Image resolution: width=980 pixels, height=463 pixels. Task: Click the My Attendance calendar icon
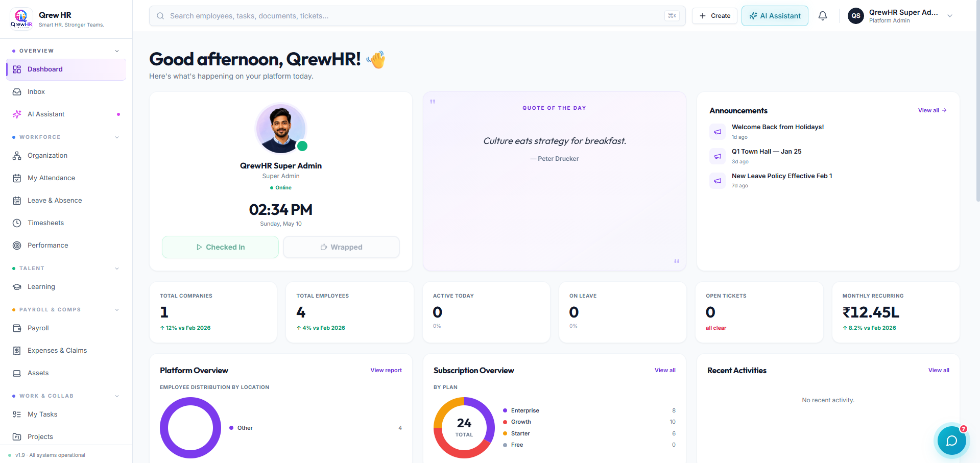(x=17, y=178)
